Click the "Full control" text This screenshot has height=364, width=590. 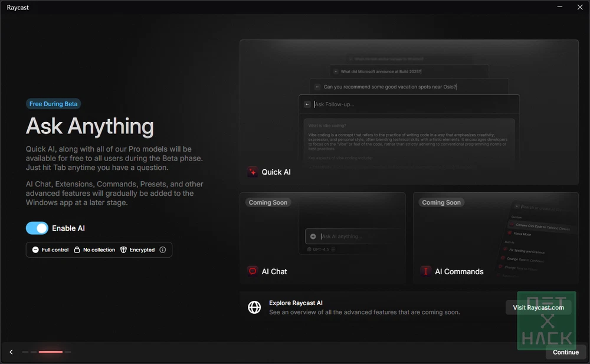(x=55, y=250)
